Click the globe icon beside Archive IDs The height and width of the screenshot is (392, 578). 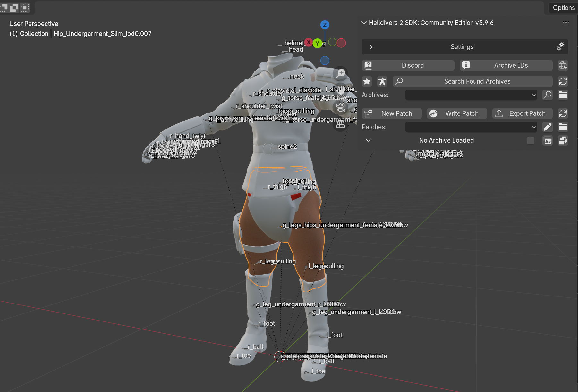pyautogui.click(x=563, y=65)
